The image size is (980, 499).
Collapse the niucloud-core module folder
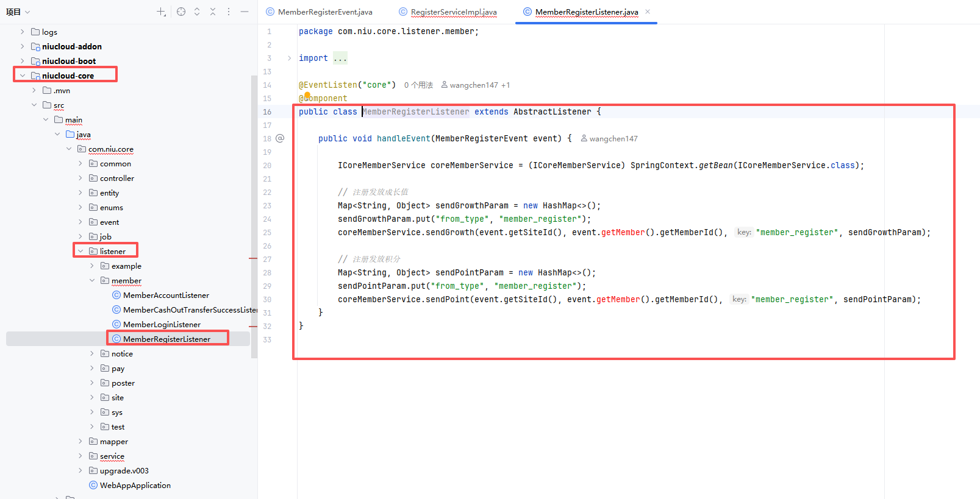tap(23, 76)
